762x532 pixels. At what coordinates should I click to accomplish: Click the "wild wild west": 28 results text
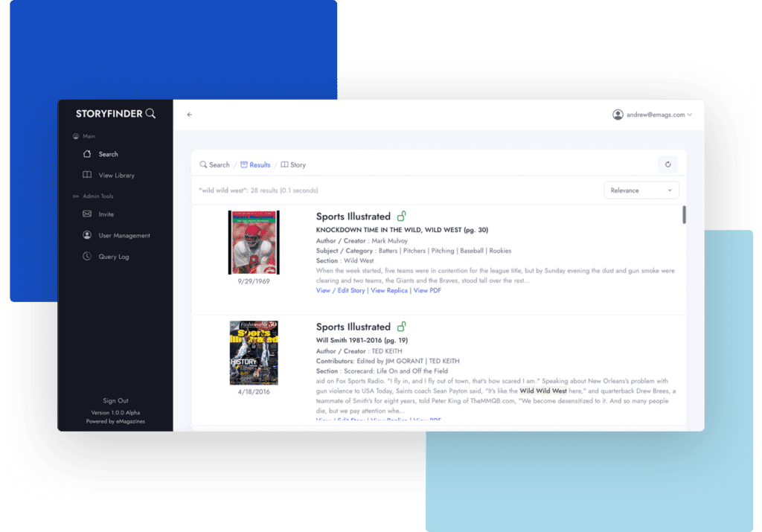pyautogui.click(x=258, y=190)
